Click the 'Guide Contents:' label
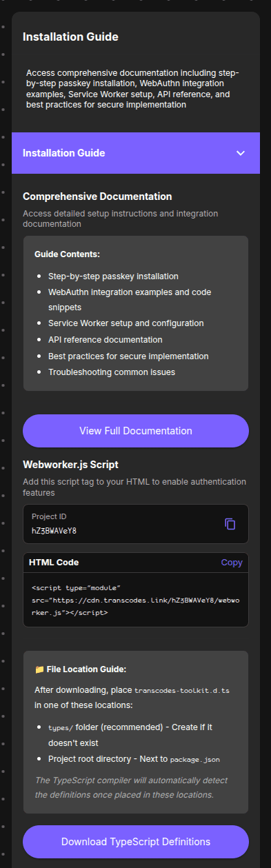The height and width of the screenshot is (868, 271). coord(67,254)
